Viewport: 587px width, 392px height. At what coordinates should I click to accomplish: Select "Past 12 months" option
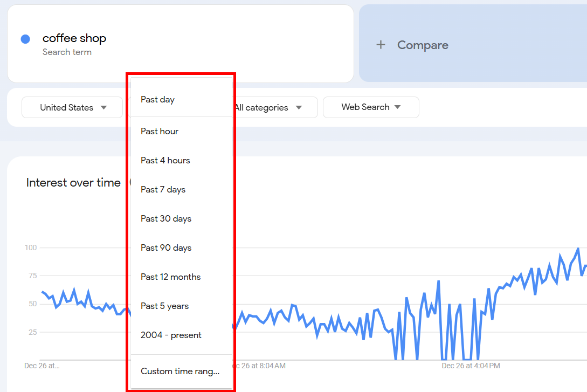pyautogui.click(x=170, y=277)
